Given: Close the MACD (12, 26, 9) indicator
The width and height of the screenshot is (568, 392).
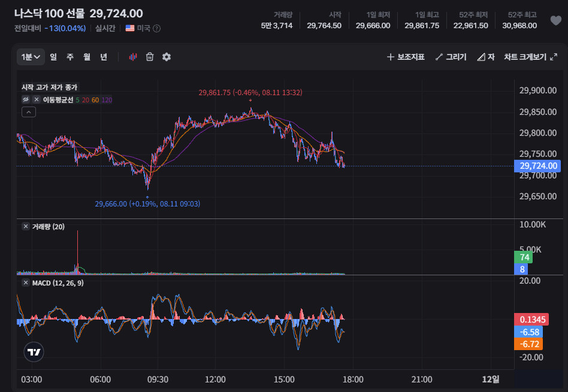Looking at the screenshot, I should pos(26,282).
